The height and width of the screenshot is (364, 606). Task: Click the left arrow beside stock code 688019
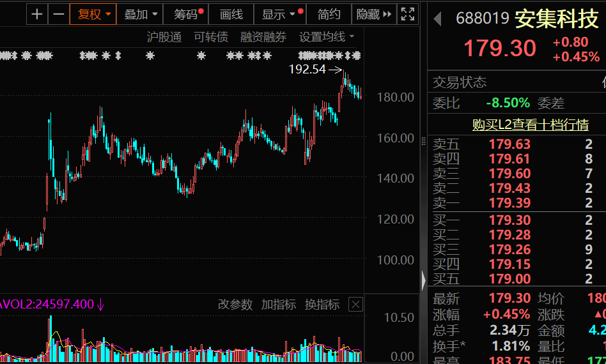[438, 19]
